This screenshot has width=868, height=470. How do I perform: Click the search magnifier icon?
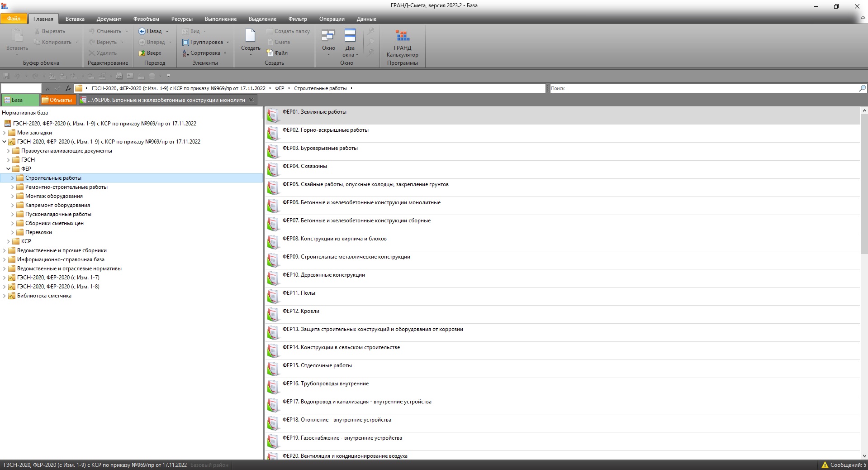862,88
